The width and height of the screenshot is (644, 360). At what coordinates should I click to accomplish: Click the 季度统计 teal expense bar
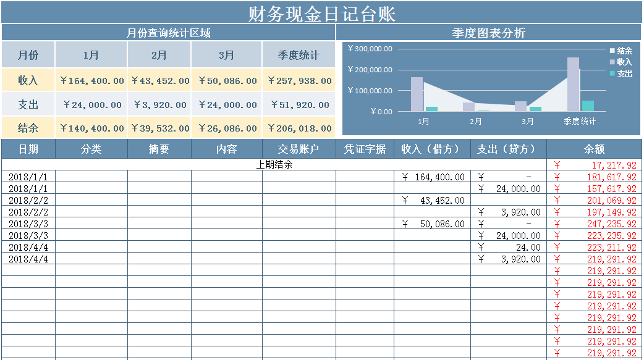[x=588, y=106]
